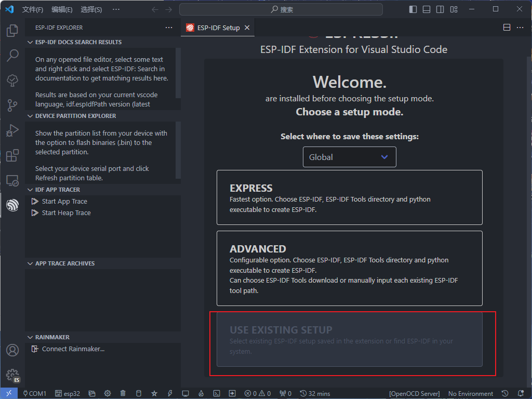Viewport: 532px width, 399px height.
Task: Open SDK configuration editor gear in status bar
Action: tap(108, 394)
